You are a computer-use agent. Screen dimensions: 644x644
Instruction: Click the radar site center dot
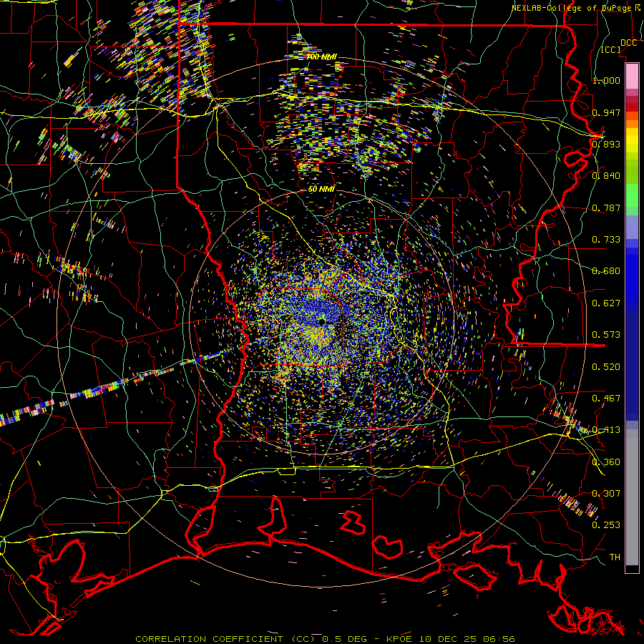(322, 321)
